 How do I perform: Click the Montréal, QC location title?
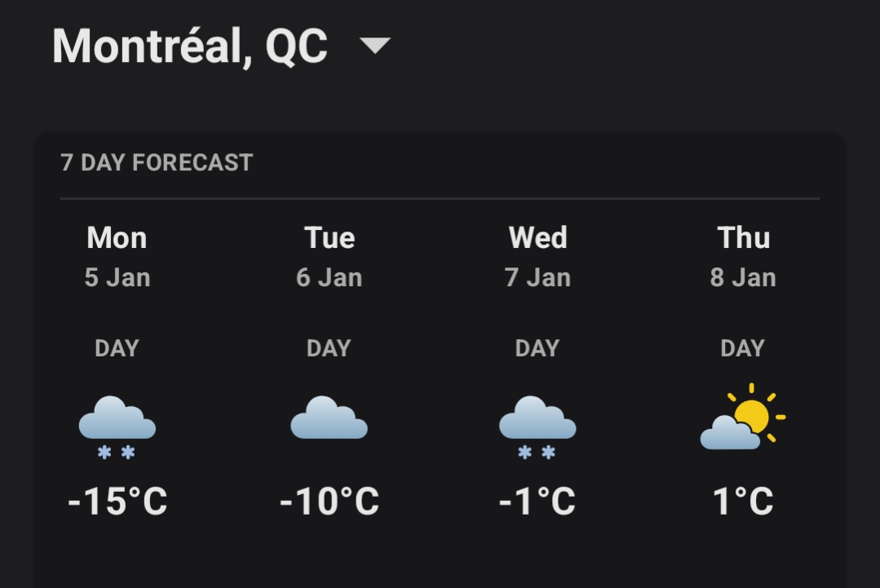click(x=190, y=46)
